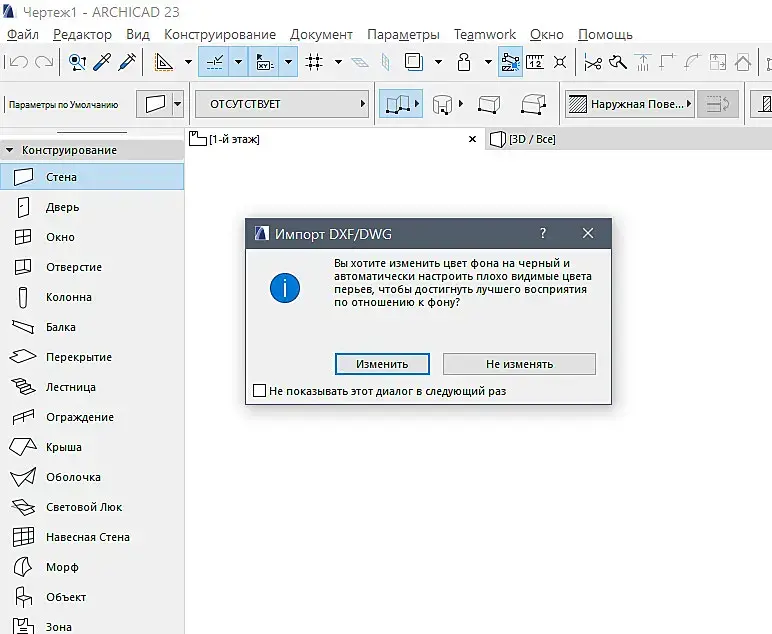
Task: Select the Балка tool
Action: pos(92,327)
